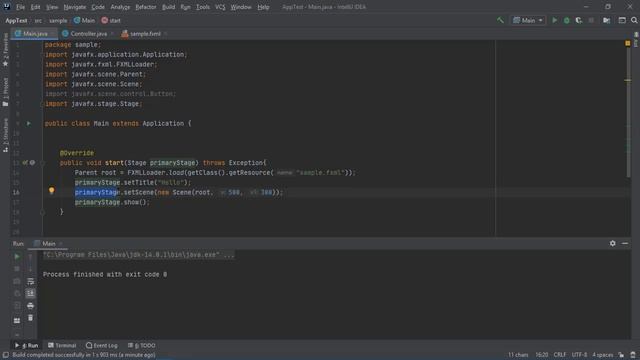Click the Search Everywhere magnifier icon
Screen dimensions: 640x360
[634, 20]
